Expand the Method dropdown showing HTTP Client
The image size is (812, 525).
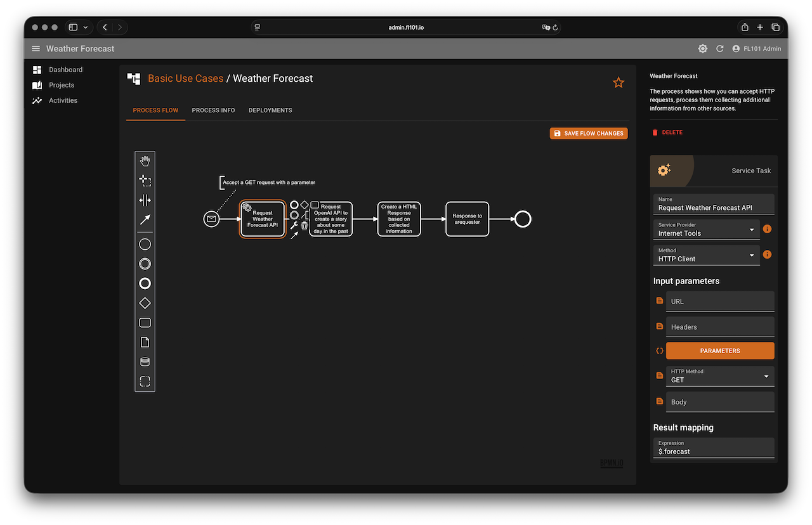click(x=706, y=255)
